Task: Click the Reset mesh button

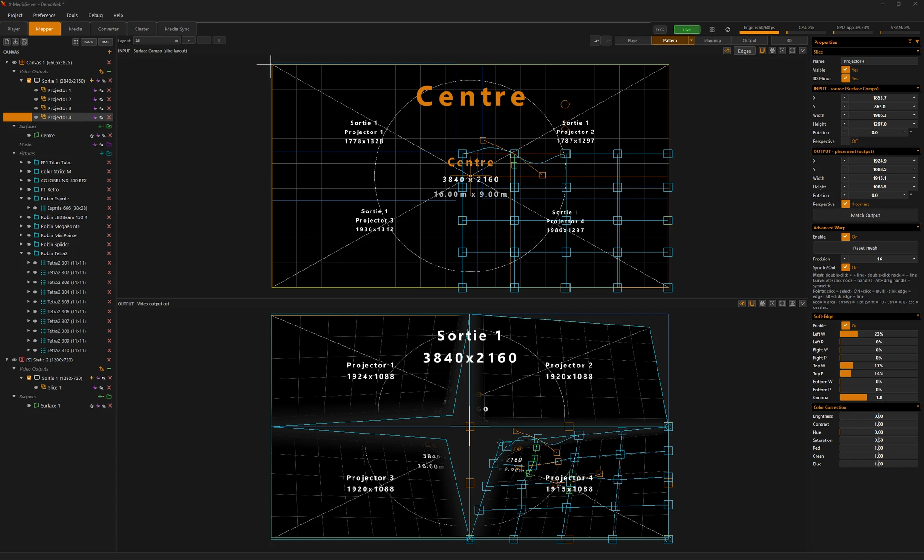Action: 865,248
